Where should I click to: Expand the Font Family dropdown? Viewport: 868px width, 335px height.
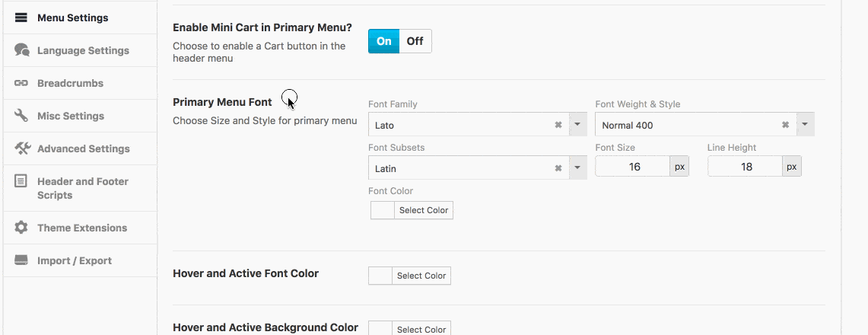(x=577, y=125)
